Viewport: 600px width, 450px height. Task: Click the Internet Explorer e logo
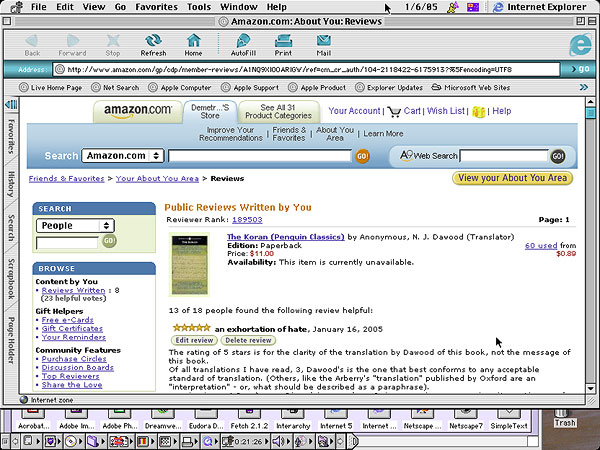tap(580, 45)
